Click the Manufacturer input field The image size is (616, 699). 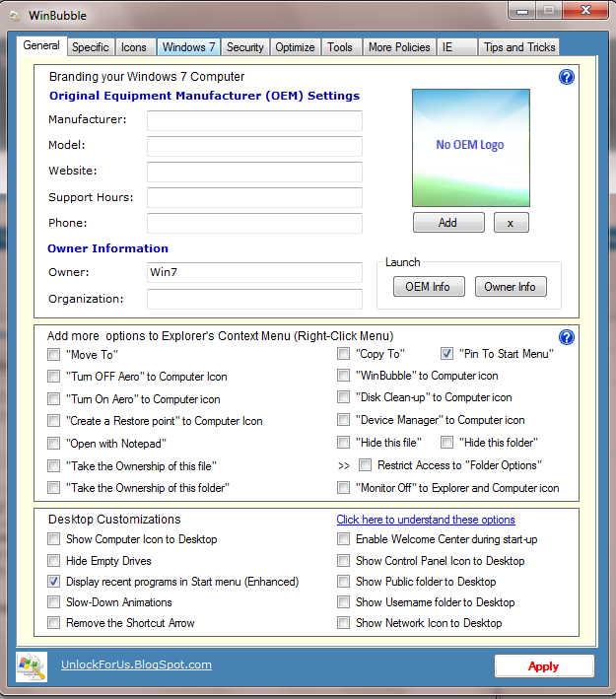coord(254,120)
